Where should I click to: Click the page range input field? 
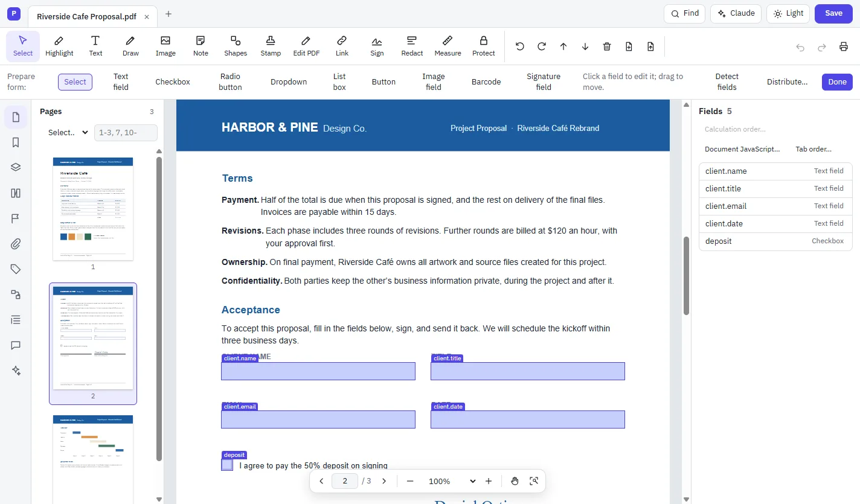(126, 133)
